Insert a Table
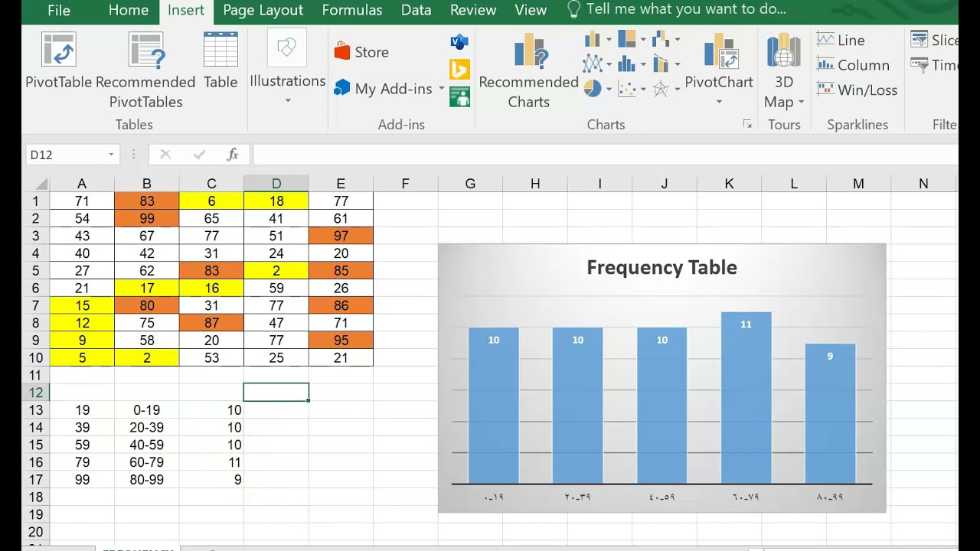This screenshot has height=551, width=980. (x=220, y=61)
